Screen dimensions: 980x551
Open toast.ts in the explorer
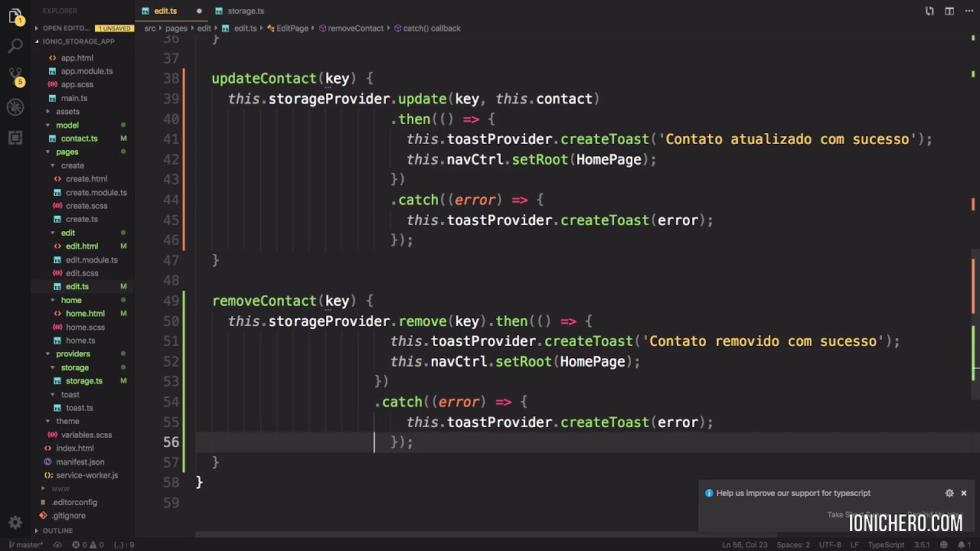coord(79,408)
